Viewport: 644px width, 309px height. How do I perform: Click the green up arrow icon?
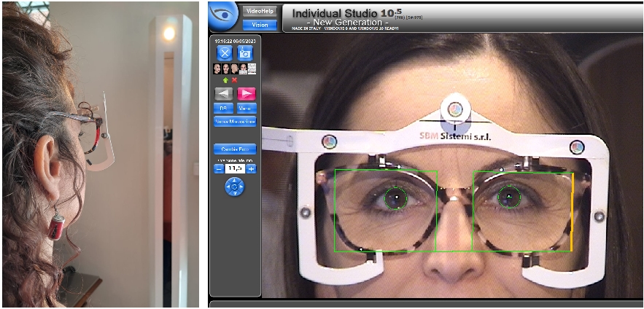225,80
